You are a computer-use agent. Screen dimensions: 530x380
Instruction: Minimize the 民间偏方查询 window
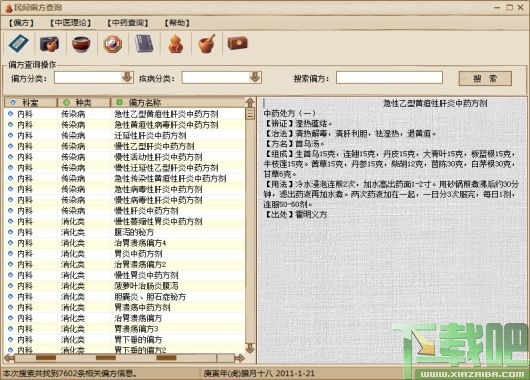[497, 7]
